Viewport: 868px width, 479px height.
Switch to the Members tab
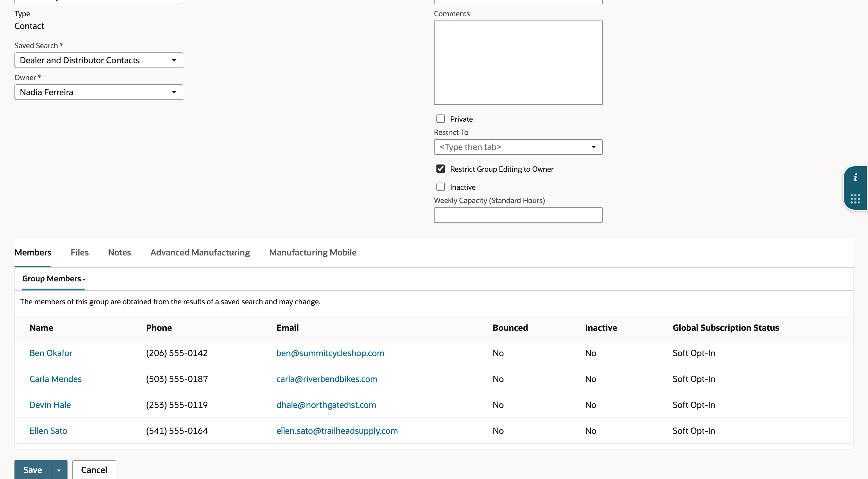pyautogui.click(x=33, y=253)
